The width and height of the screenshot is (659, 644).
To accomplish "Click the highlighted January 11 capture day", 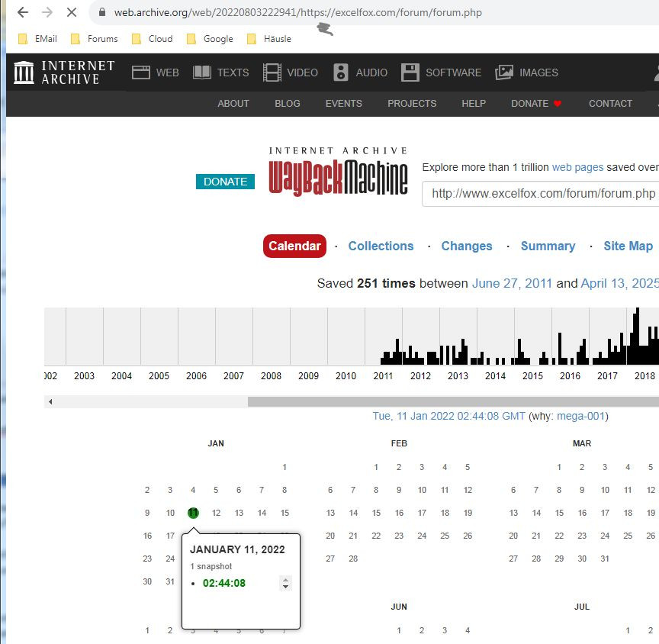I will (193, 513).
